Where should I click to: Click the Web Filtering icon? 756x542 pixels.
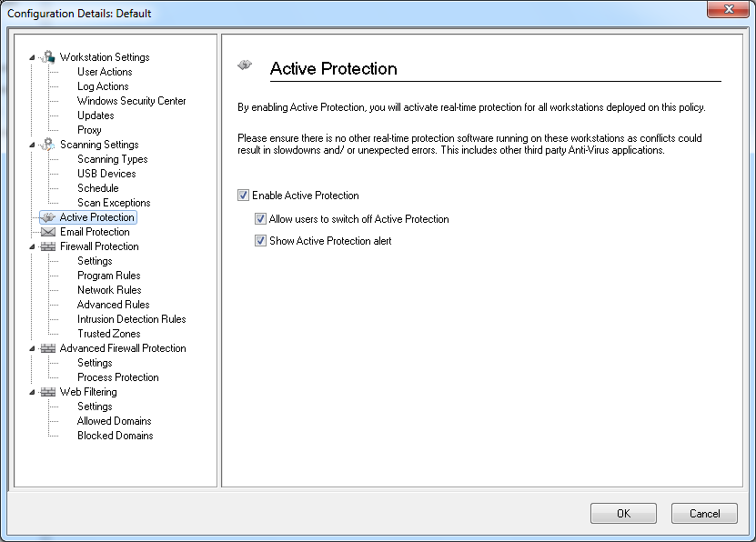pos(48,392)
